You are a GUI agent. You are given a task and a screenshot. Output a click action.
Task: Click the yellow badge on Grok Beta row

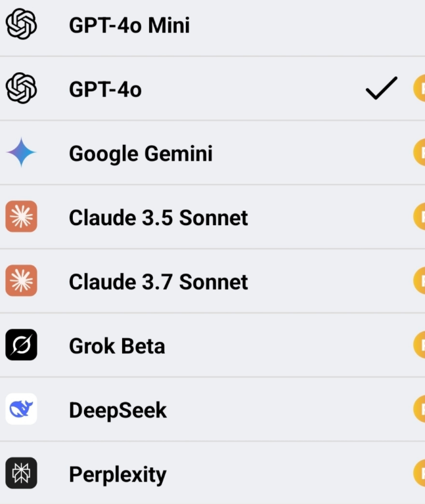pos(419,345)
